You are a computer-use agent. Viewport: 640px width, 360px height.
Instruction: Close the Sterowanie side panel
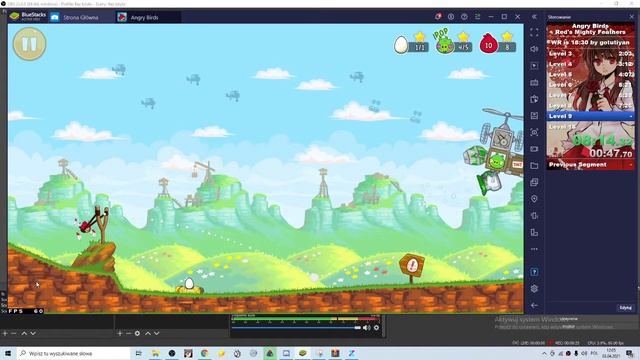coord(631,17)
